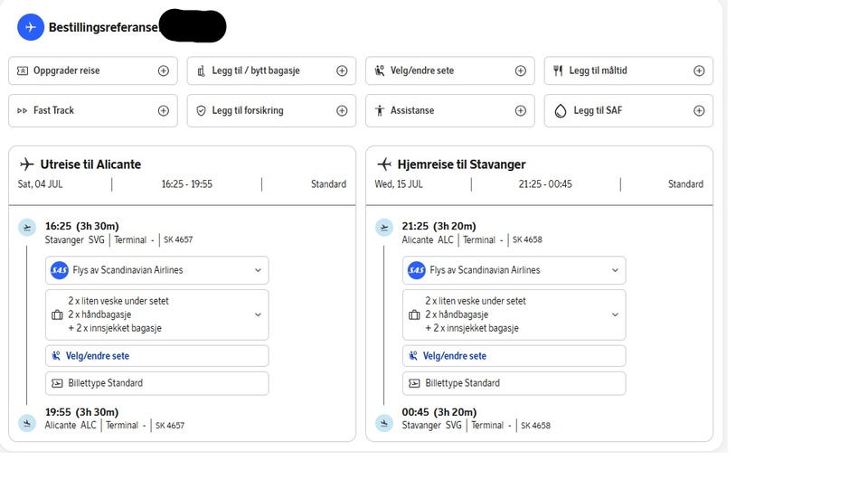
Task: Click Hjemreise til Stavanger heading
Action: pos(462,164)
